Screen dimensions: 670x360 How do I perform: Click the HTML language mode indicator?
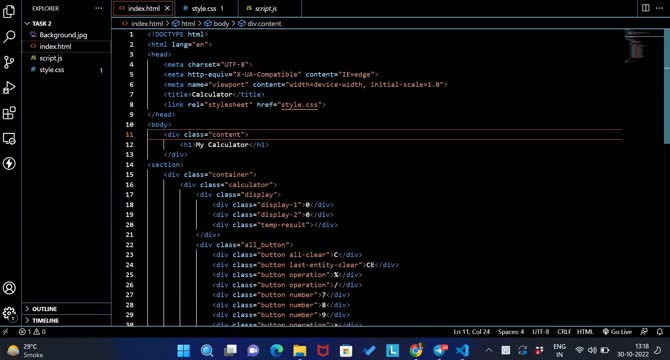click(x=585, y=332)
